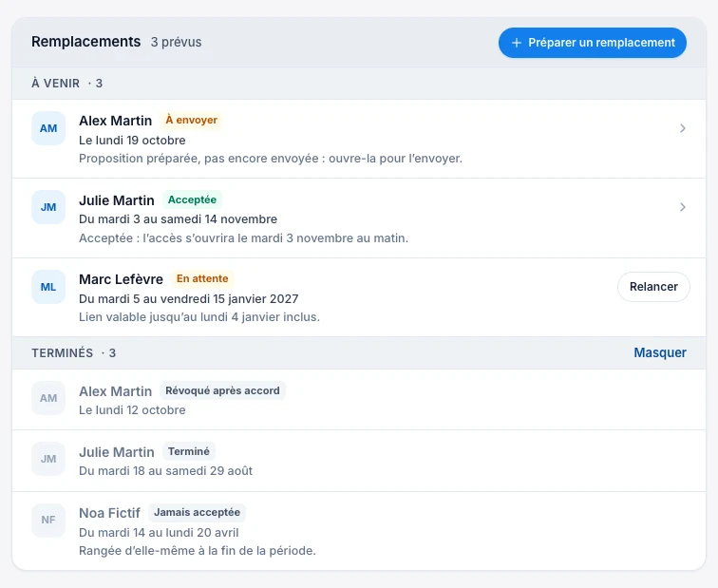The height and width of the screenshot is (588, 718).
Task: Click the À envoyer status badge
Action: (192, 120)
